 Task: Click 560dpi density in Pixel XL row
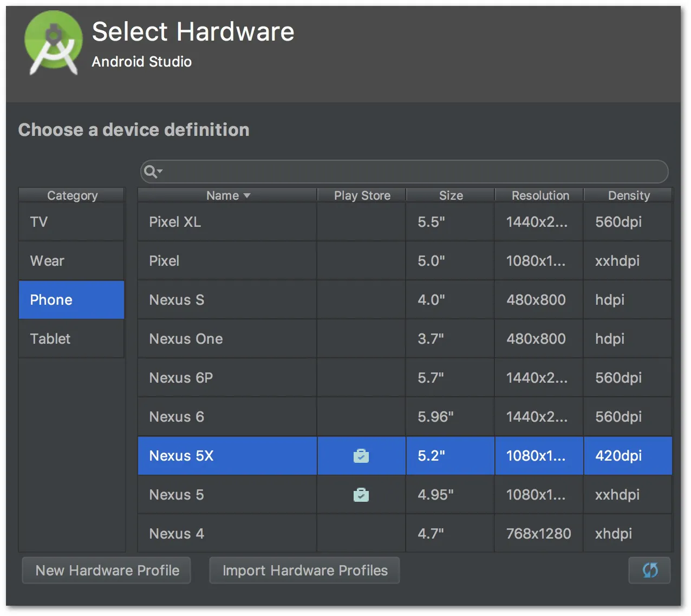pyautogui.click(x=628, y=222)
